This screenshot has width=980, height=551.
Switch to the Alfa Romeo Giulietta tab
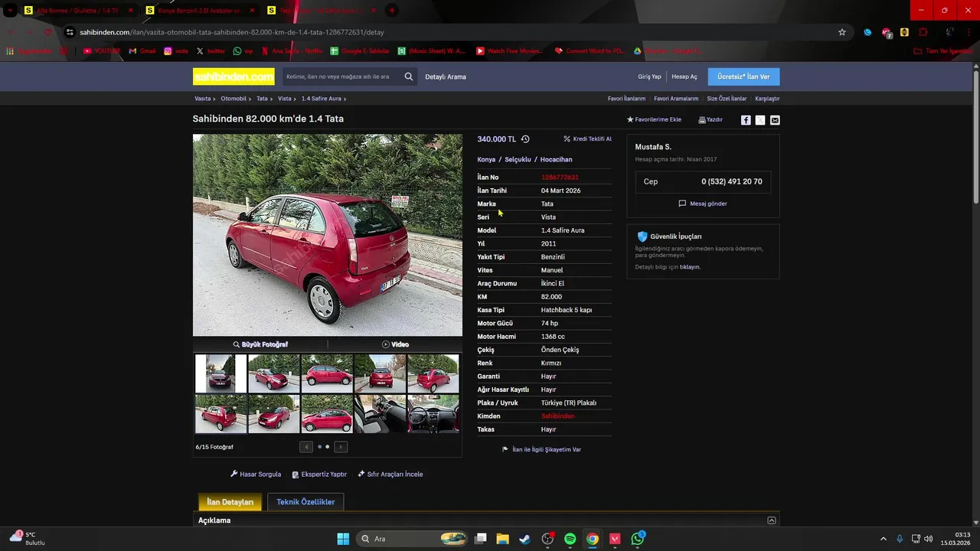77,11
